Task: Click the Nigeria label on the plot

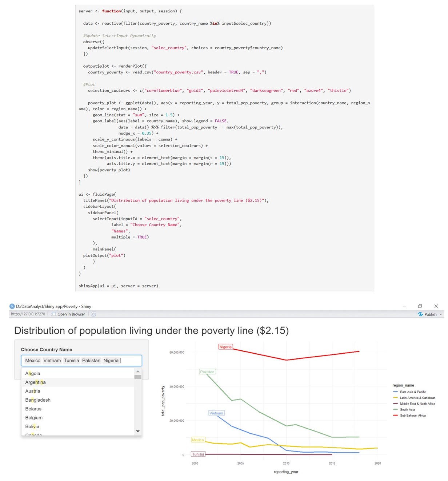Action: (x=225, y=347)
